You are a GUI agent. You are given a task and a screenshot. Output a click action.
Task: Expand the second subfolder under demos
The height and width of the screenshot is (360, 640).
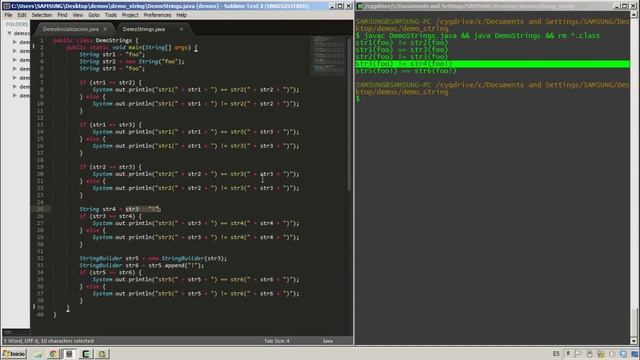click(15, 51)
